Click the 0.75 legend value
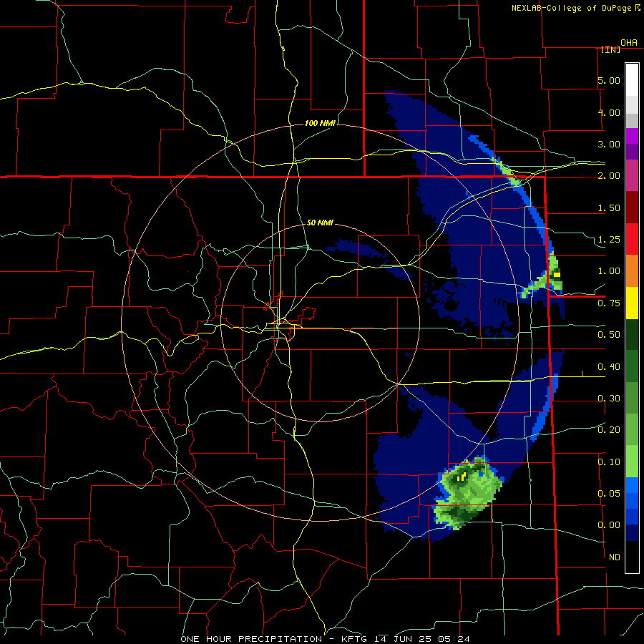 [x=609, y=303]
